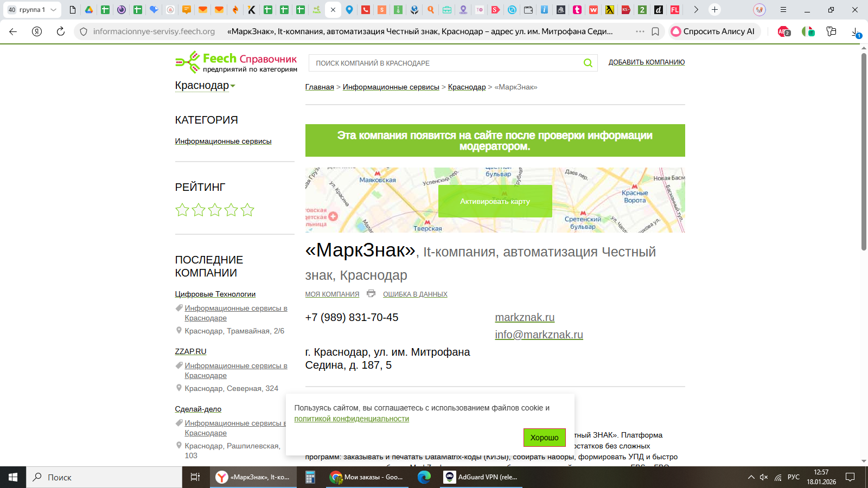This screenshot has height=488, width=868.
Task: Switch РУС keyboard language
Action: pos(794,477)
